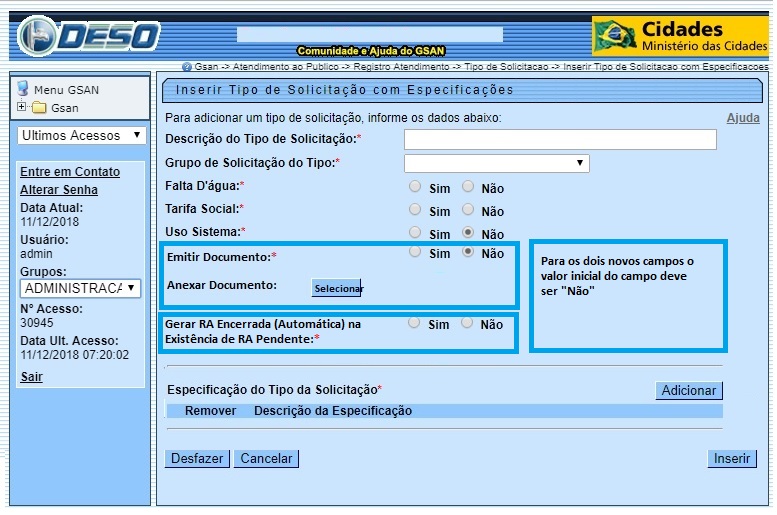Click Descrição da Especificação column header
777x515 pixels.
click(333, 411)
